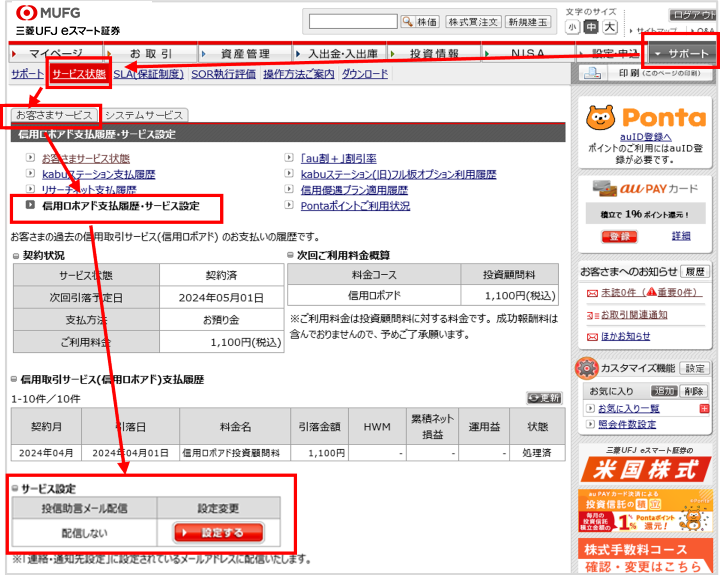The image size is (720, 575).
Task: Click the 履歴 button beside お知らせ
Action: pyautogui.click(x=695, y=271)
